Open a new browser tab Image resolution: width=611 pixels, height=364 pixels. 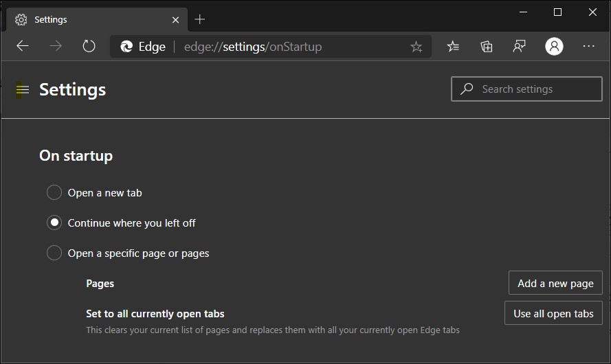pyautogui.click(x=200, y=19)
